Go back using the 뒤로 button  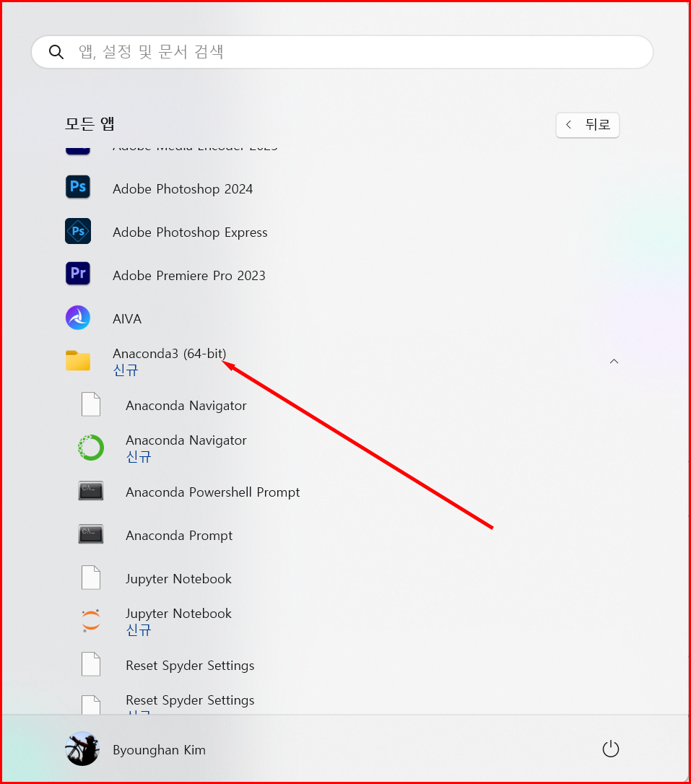tap(588, 124)
